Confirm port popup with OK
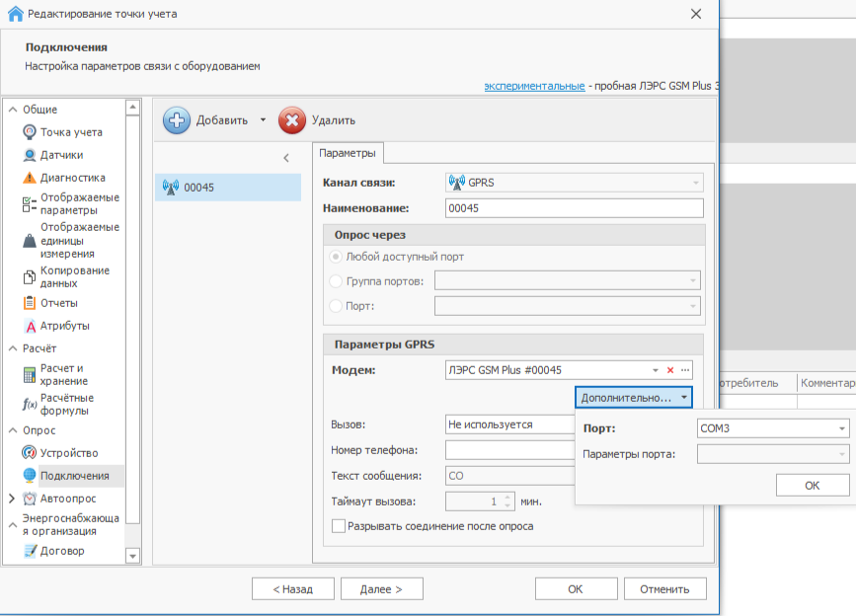The image size is (856, 616). 813,485
